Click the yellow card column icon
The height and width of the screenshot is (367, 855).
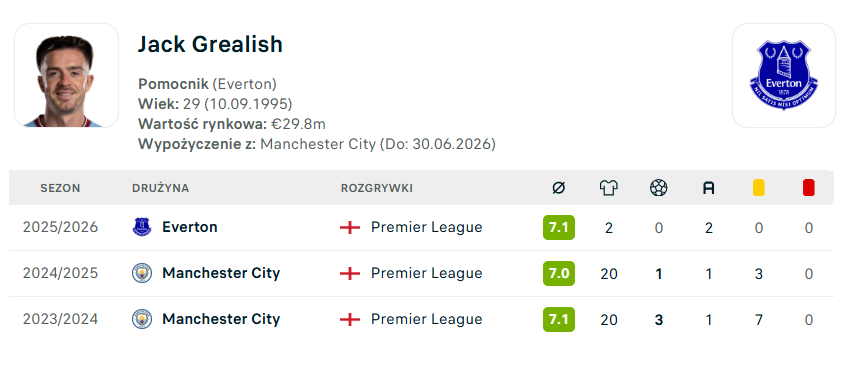tap(758, 188)
